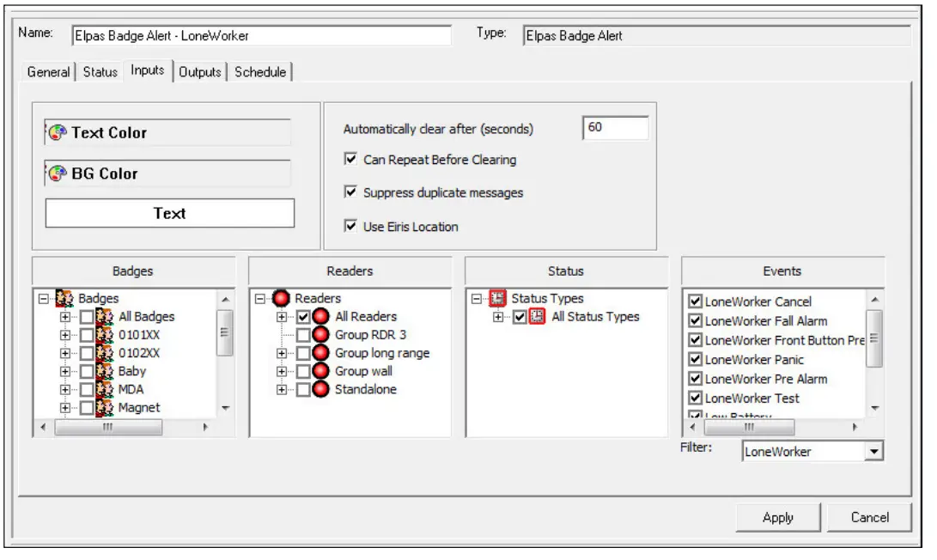Screen dimensions: 937x560
Task: Toggle Can Repeat Before Clearing checkbox
Action: coord(350,159)
